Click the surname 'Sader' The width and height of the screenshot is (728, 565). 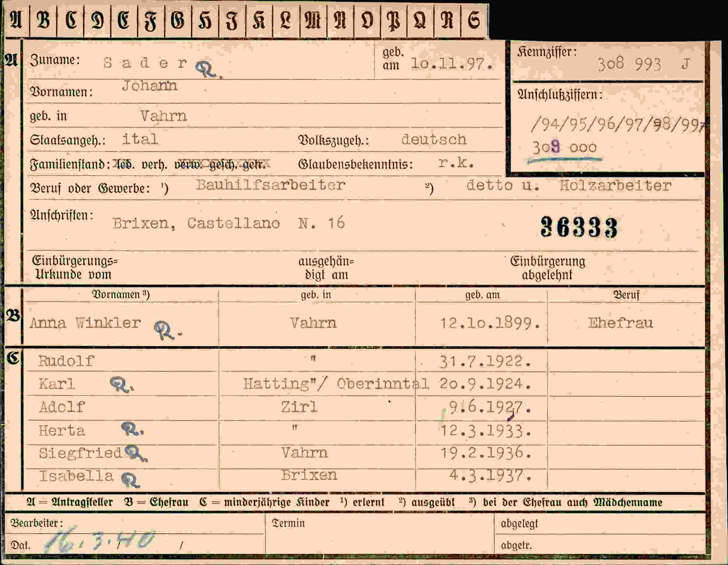145,63
